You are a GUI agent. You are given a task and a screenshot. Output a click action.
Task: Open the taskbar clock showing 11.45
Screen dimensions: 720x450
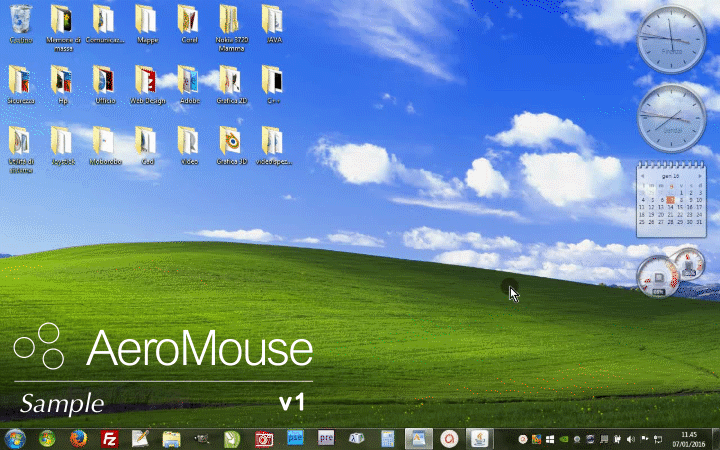pos(689,439)
